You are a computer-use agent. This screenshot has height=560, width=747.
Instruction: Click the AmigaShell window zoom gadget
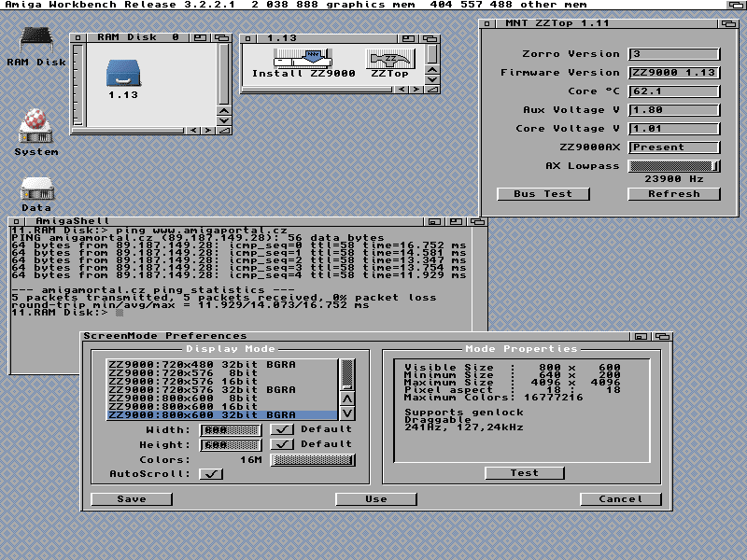457,222
